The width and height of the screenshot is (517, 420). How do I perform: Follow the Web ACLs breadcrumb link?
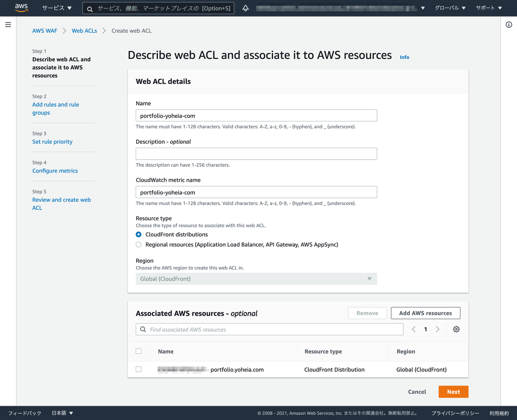point(84,31)
